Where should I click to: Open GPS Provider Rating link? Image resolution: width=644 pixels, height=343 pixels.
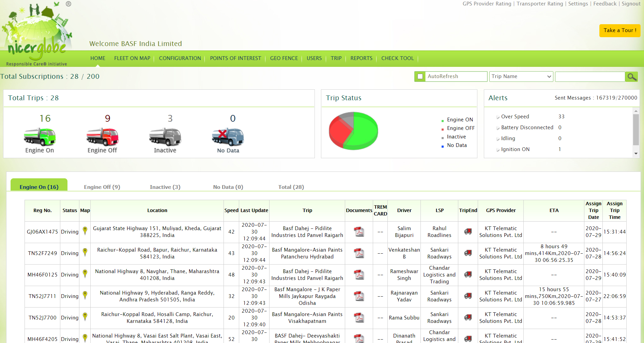[x=487, y=4]
